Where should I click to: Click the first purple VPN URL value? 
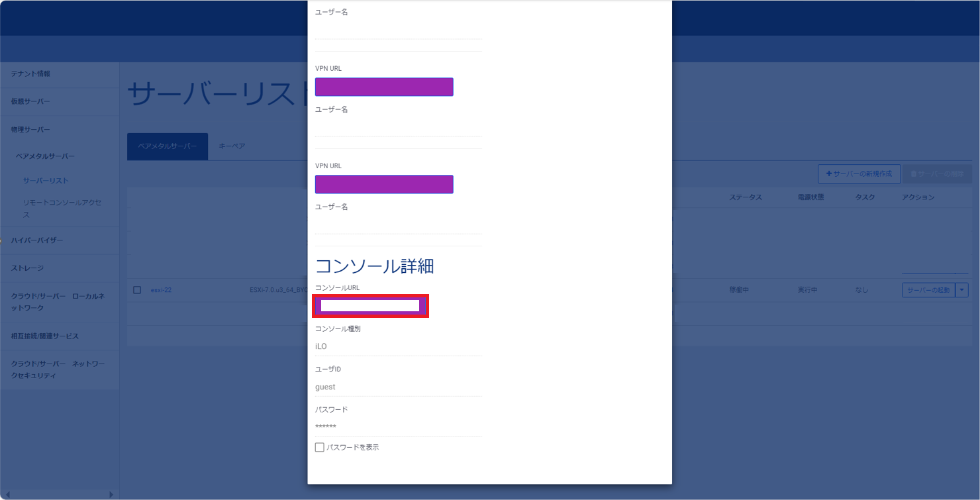pos(384,87)
